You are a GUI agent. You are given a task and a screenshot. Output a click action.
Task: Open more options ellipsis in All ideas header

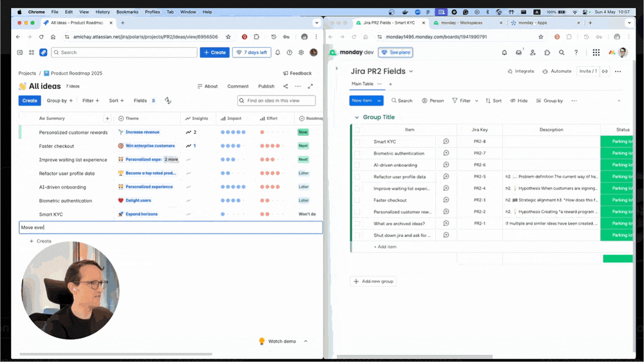click(298, 86)
